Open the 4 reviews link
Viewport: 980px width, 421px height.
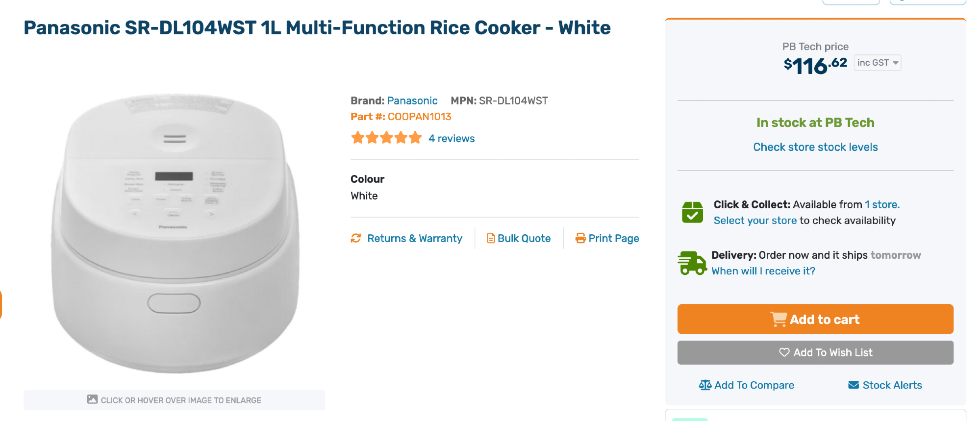pos(452,139)
